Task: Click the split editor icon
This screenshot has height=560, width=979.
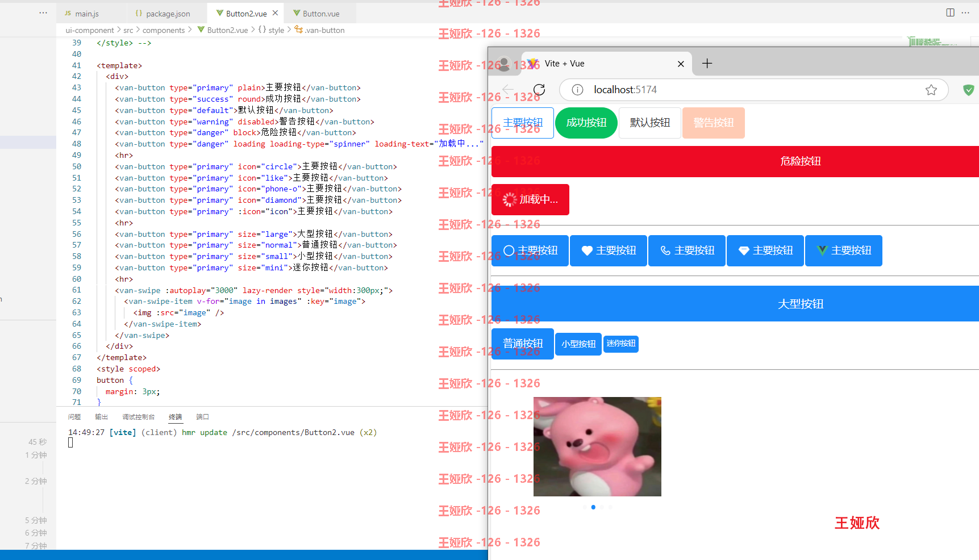Action: point(950,12)
